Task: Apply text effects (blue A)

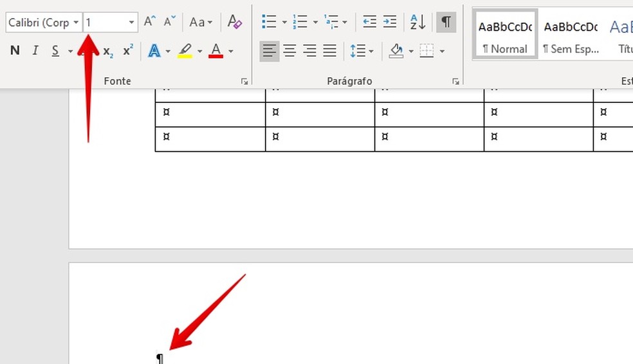Action: [x=154, y=51]
